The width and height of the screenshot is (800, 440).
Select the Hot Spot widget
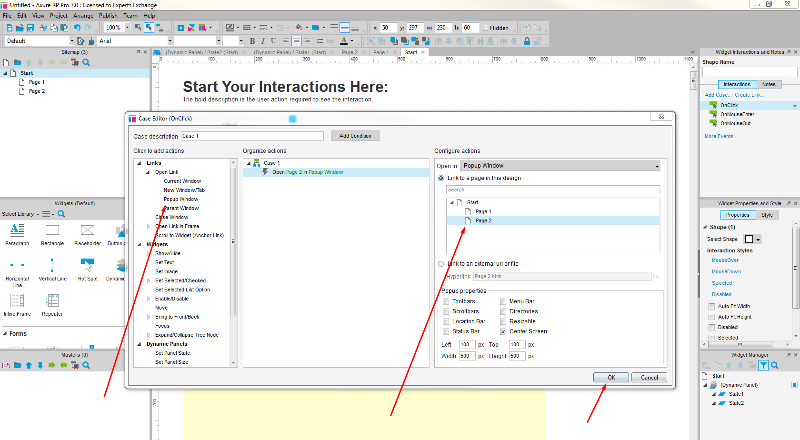click(x=87, y=270)
